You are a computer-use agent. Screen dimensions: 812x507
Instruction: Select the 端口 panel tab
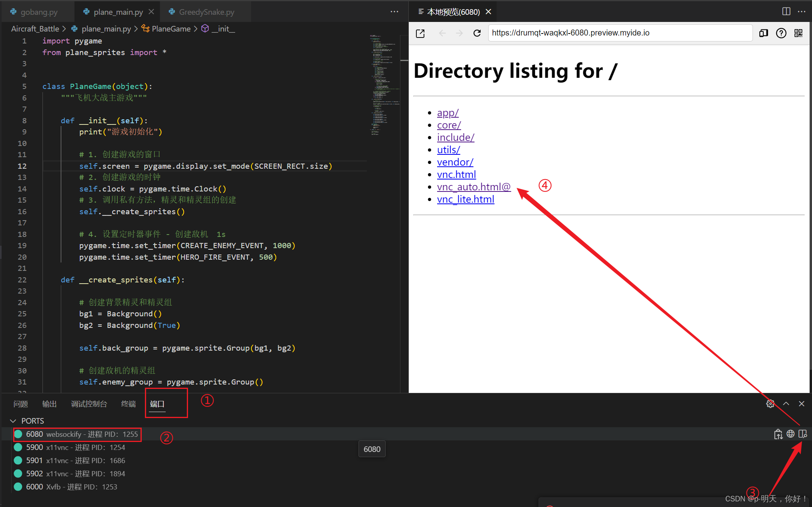click(157, 404)
